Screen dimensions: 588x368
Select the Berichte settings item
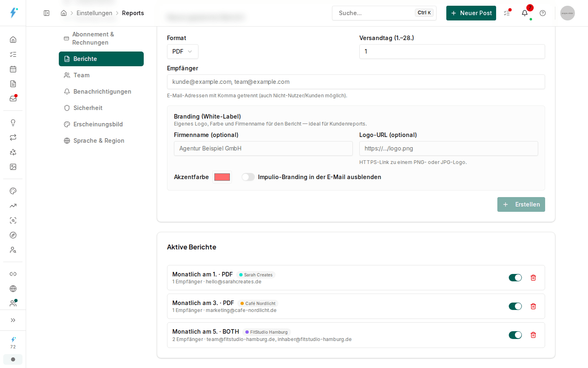pyautogui.click(x=101, y=59)
